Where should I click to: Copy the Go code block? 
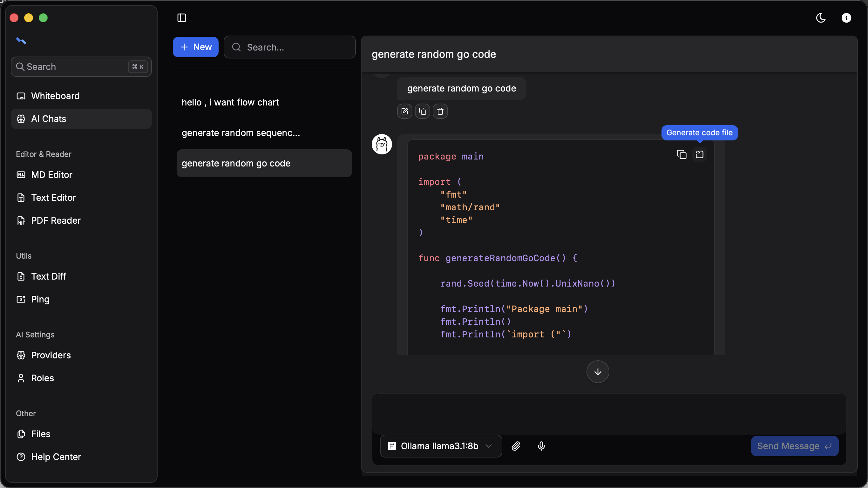pos(681,154)
